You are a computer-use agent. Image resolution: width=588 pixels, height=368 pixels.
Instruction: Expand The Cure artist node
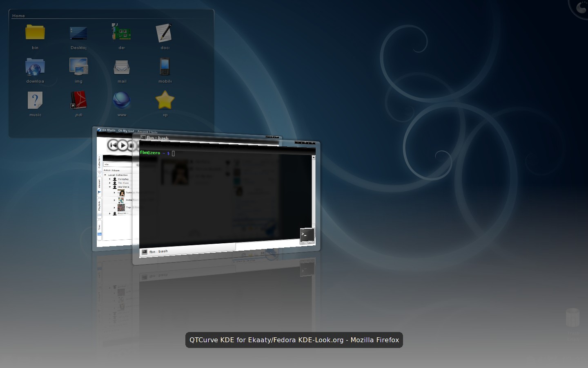(x=109, y=183)
